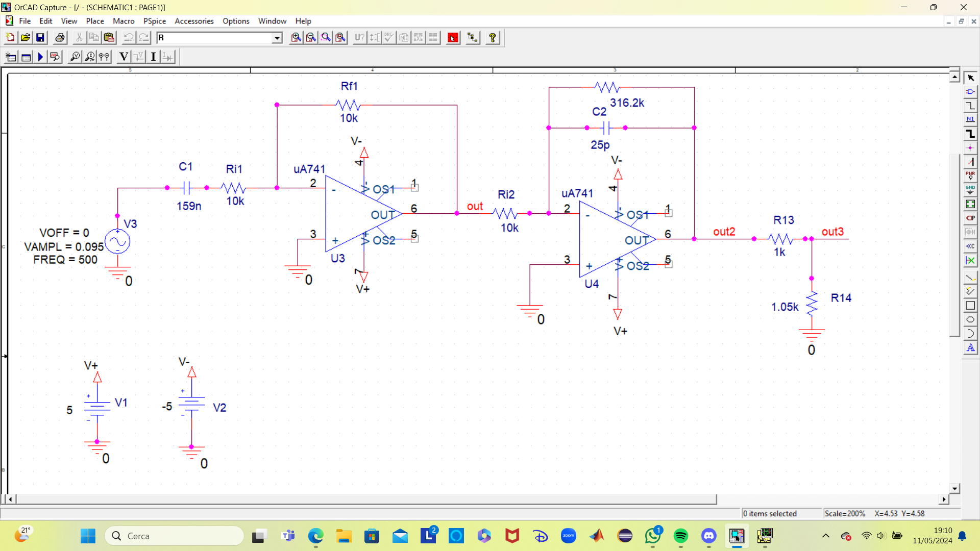
Task: Expand the part selection dropdown showing R
Action: 277,38
